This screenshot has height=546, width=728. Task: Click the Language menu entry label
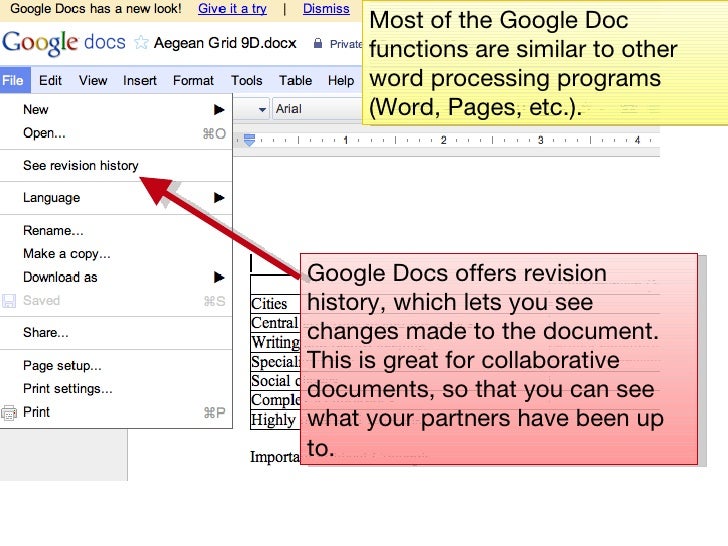52,198
